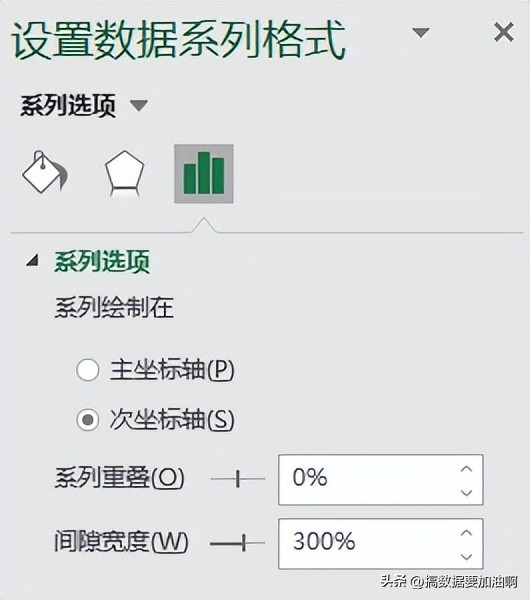Click the green 系列选项 section heading

point(102,262)
